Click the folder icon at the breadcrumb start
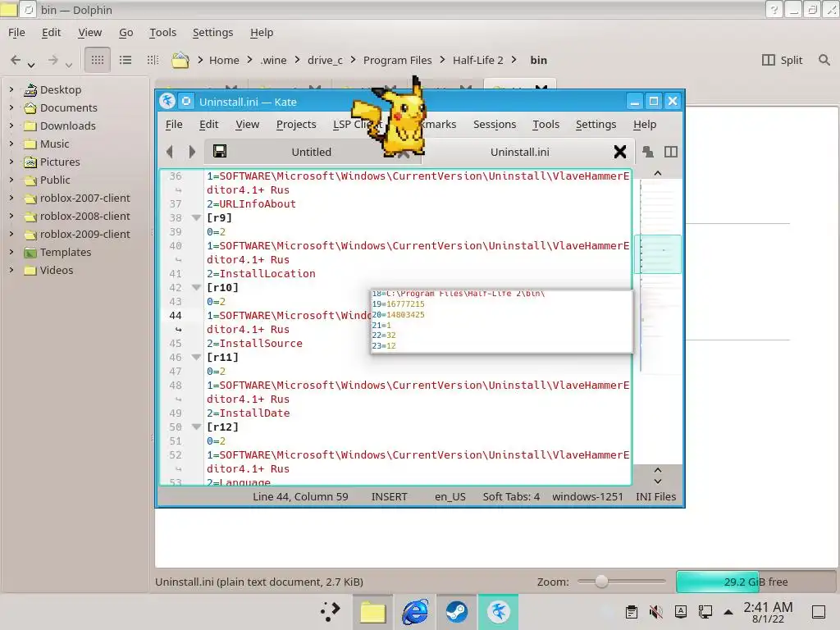The height and width of the screenshot is (630, 840). (180, 59)
